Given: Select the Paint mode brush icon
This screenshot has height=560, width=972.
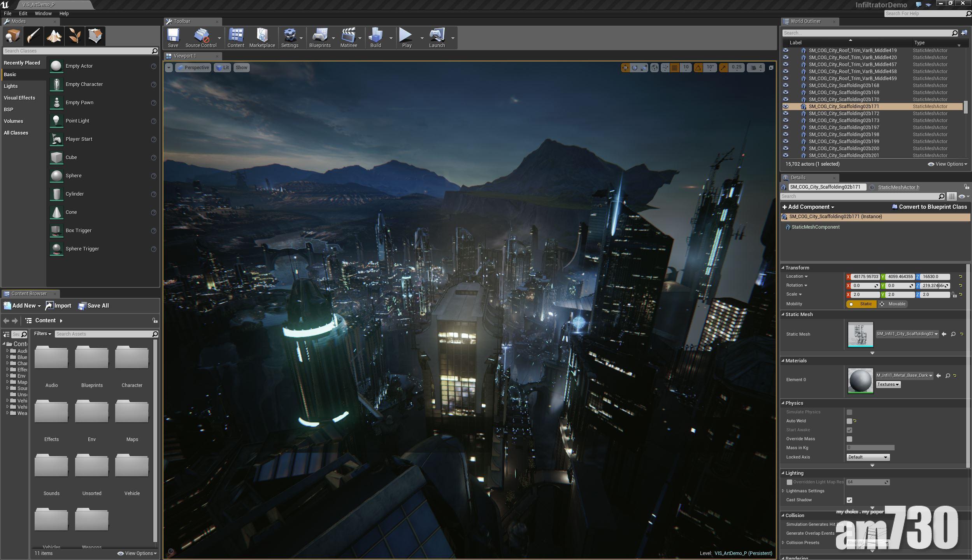Looking at the screenshot, I should (33, 36).
